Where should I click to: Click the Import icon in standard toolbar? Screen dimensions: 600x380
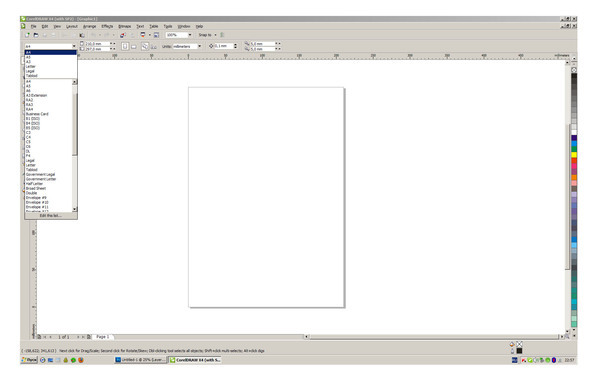122,35
